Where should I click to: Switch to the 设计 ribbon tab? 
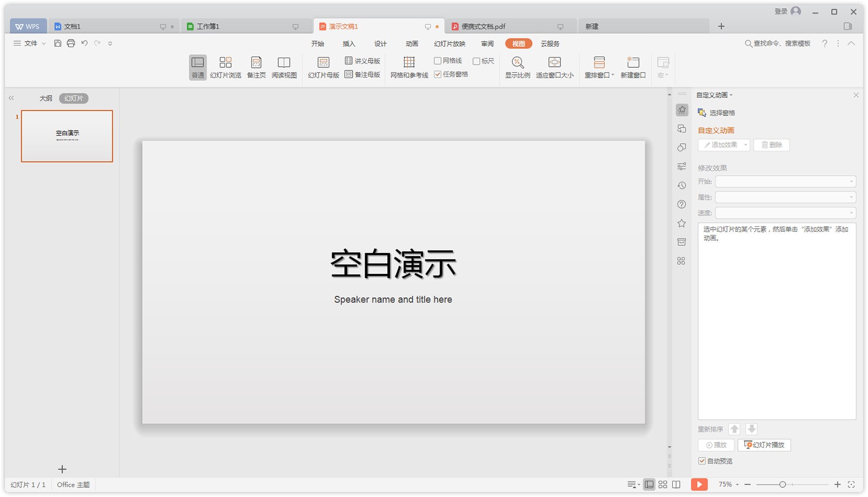coord(380,43)
